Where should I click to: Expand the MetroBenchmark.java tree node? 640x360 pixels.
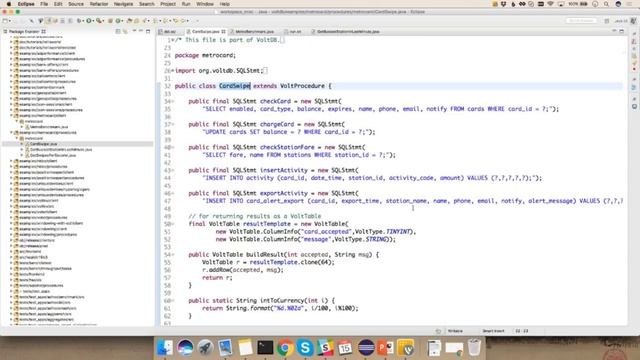(x=22, y=127)
